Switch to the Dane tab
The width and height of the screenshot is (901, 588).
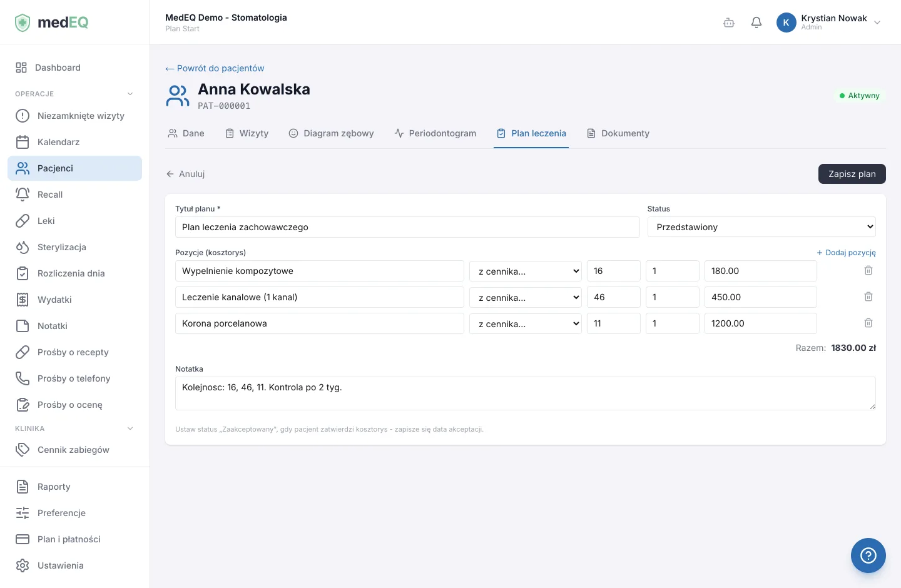tap(186, 133)
